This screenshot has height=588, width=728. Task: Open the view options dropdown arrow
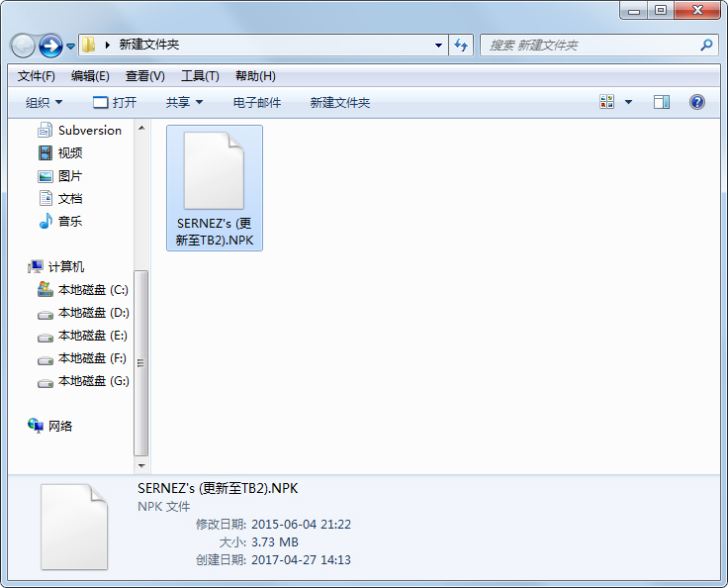pyautogui.click(x=628, y=102)
